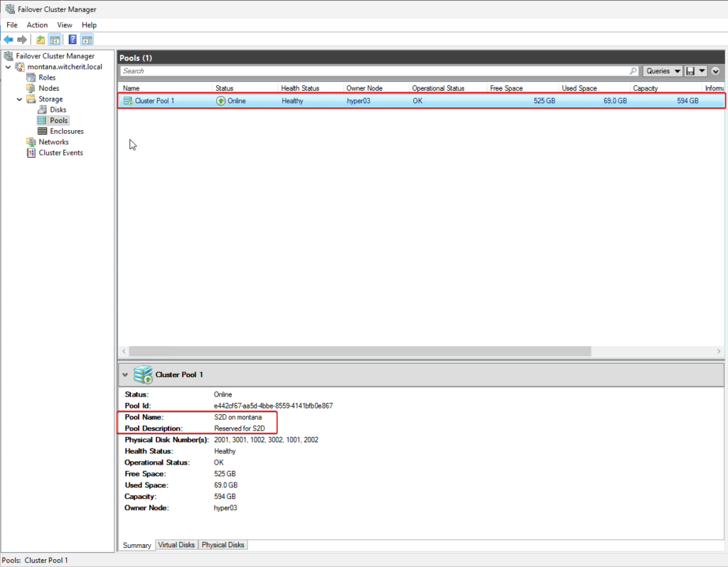
Task: Select Disks under Storage in tree
Action: coord(58,110)
